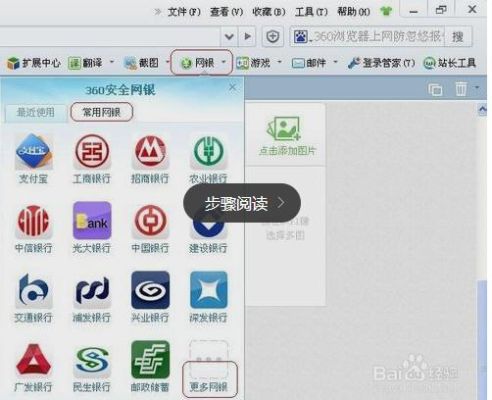Close the 360安全网银 panel
Viewport: 492px width, 400px height.
click(x=232, y=88)
